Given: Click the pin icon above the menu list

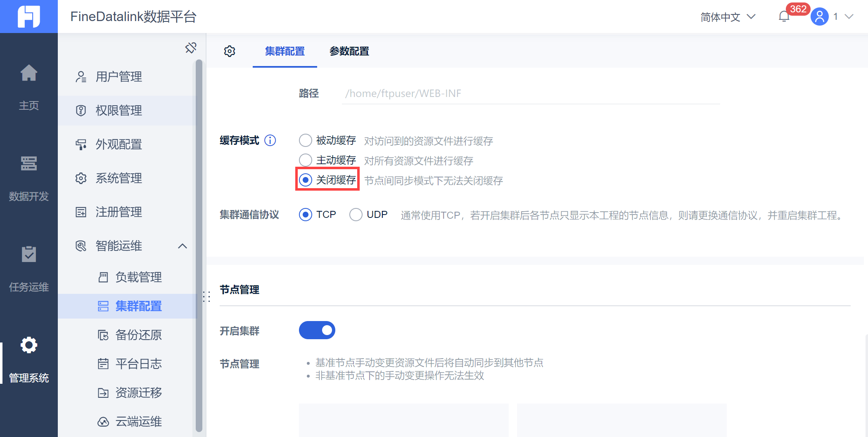Looking at the screenshot, I should coord(191,48).
